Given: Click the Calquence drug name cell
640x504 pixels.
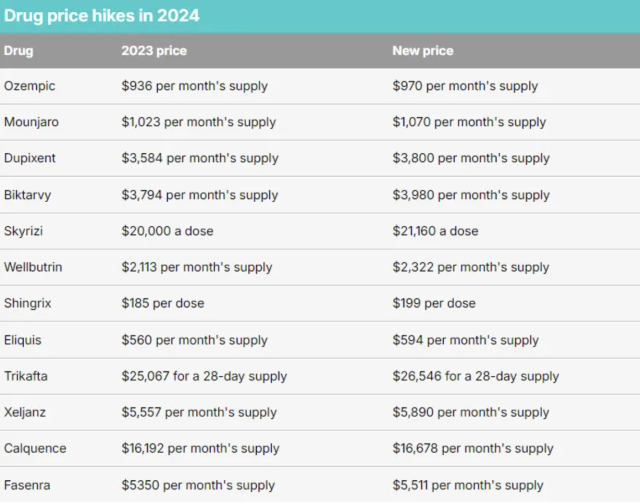Looking at the screenshot, I should click(34, 448).
